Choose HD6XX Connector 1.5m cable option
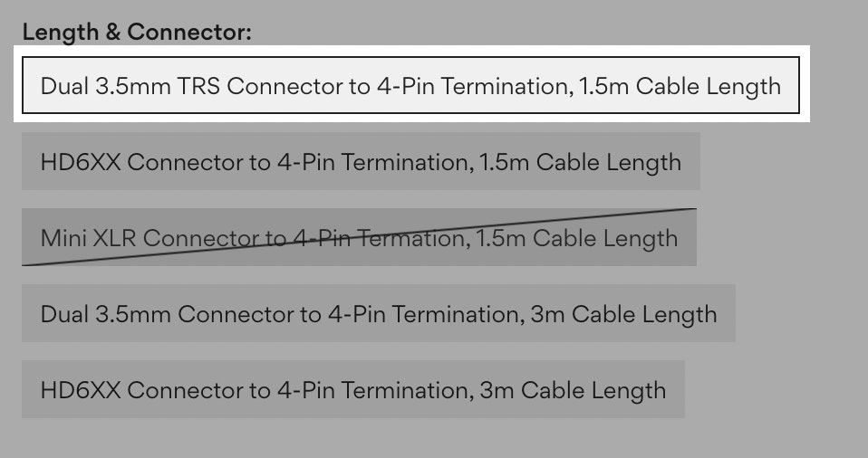Image resolution: width=868 pixels, height=458 pixels. (x=361, y=162)
